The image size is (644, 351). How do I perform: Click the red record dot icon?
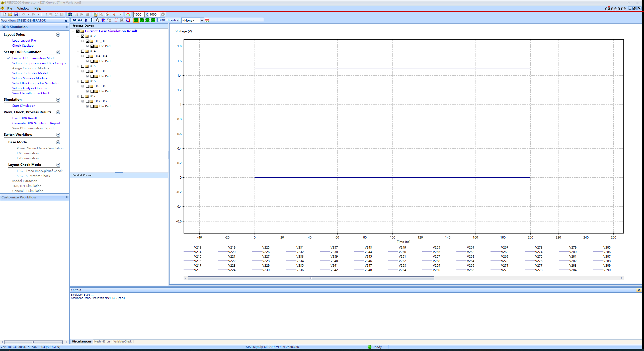pos(114,15)
